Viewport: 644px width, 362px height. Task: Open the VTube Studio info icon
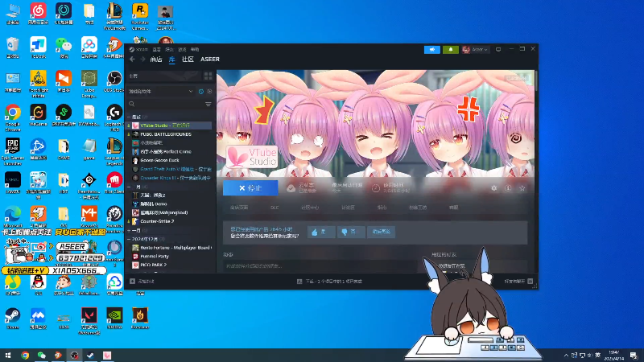[508, 188]
